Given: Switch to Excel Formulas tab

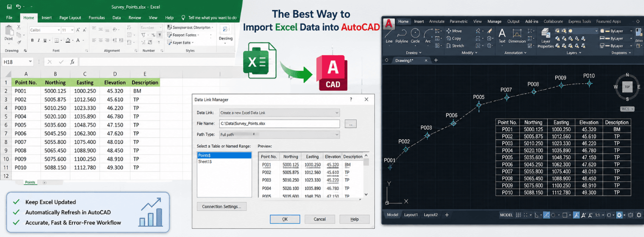Looking at the screenshot, I should [96, 18].
